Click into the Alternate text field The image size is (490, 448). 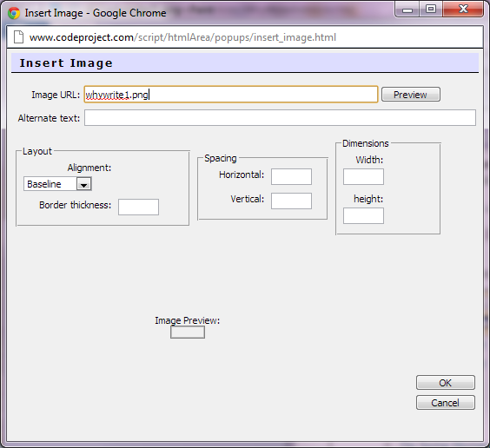pos(280,118)
